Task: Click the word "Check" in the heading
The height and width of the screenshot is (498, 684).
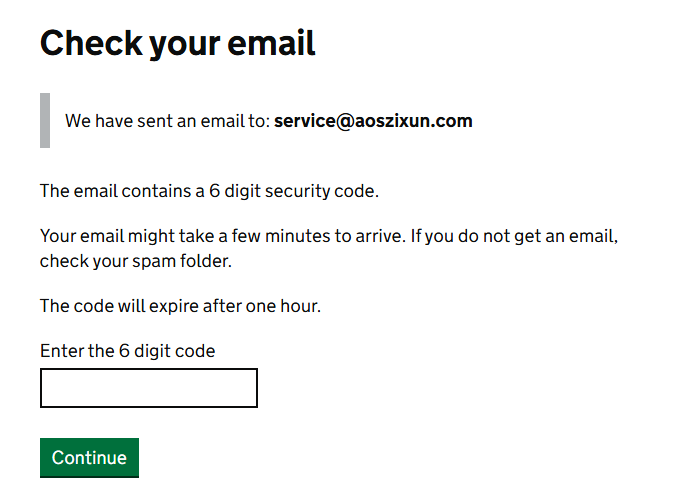Action: click(83, 43)
